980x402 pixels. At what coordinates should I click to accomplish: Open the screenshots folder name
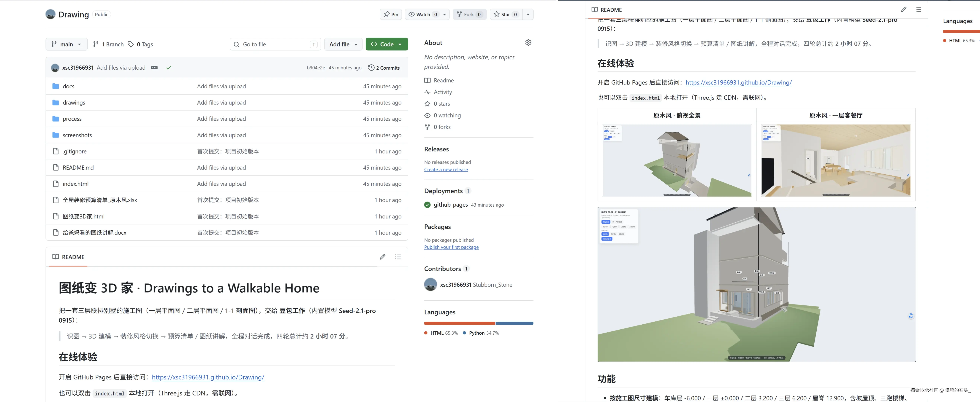point(77,135)
